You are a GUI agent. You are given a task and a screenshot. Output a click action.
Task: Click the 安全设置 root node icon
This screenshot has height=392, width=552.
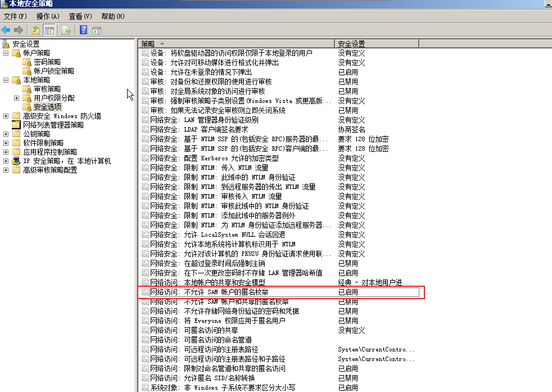pos(6,44)
